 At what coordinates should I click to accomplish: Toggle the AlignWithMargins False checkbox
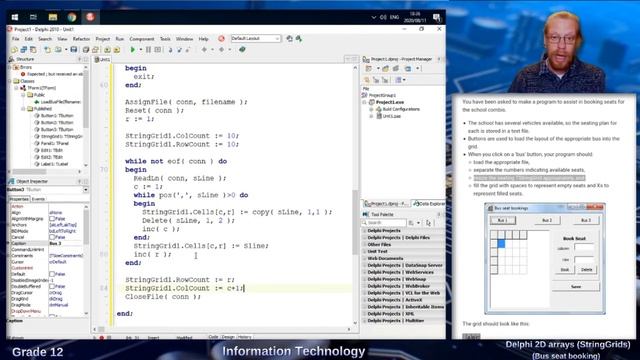52,219
